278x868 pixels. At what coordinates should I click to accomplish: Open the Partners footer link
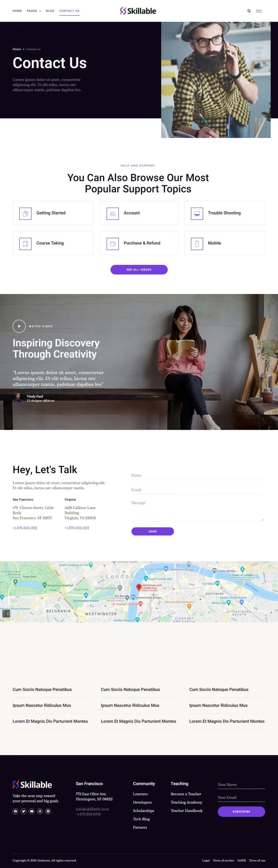pos(140,828)
